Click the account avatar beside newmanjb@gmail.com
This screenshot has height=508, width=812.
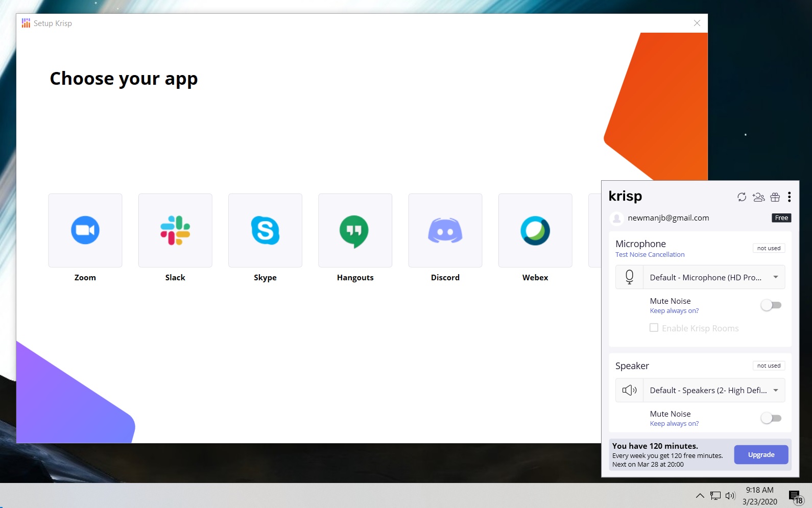click(617, 219)
